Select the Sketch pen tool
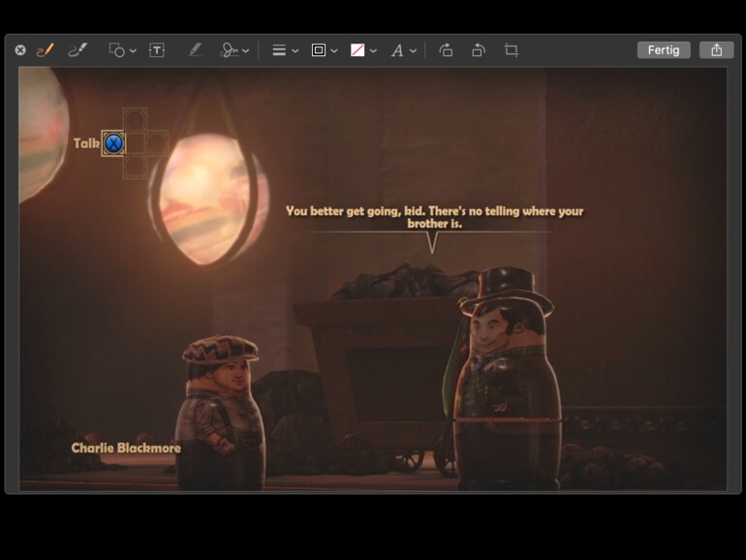 point(46,50)
